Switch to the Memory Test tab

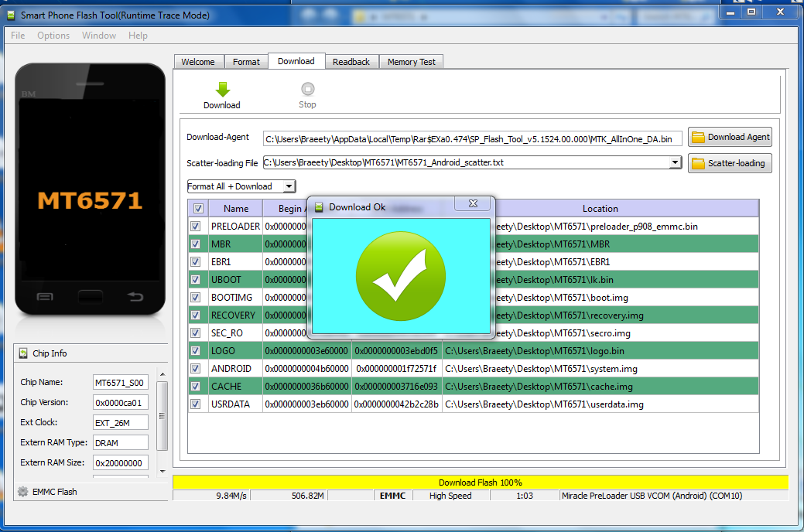411,62
